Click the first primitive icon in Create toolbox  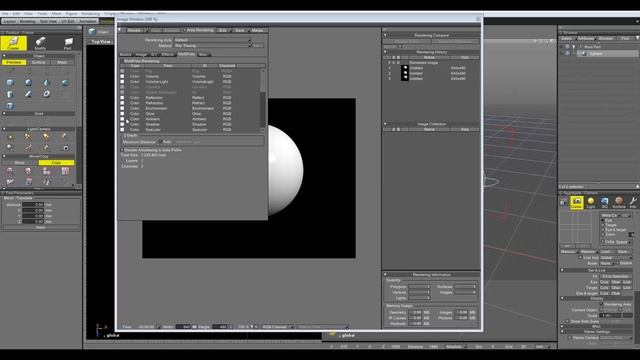[10, 83]
